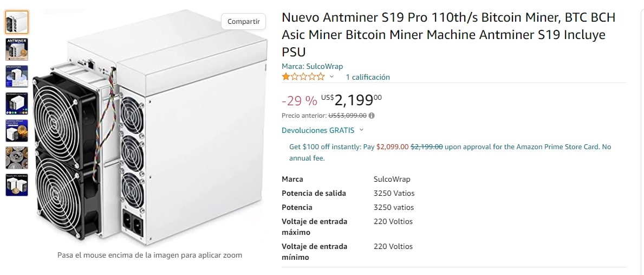Click the info icon beside Precio anterior
644x275 pixels.
pyautogui.click(x=372, y=116)
